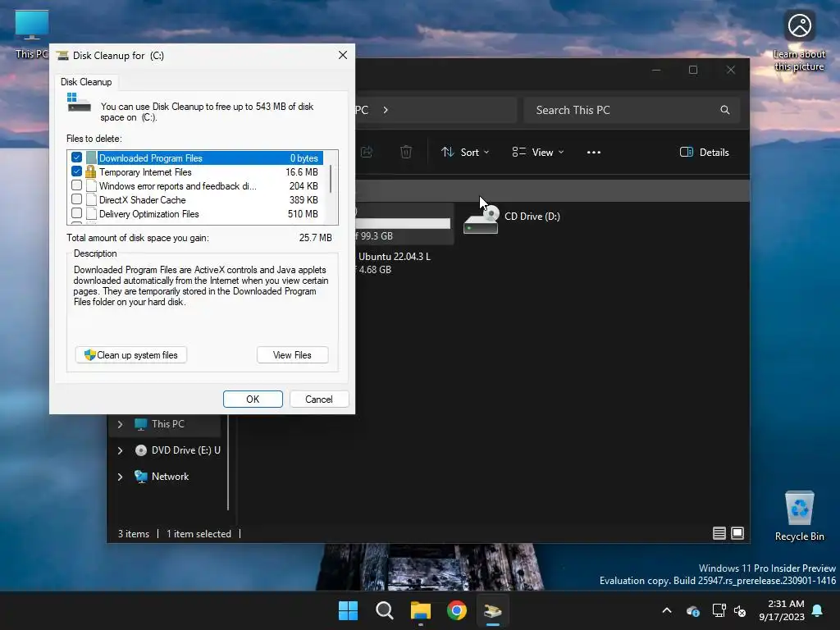Toggle the Details pane button
840x630 pixels.
pos(704,152)
